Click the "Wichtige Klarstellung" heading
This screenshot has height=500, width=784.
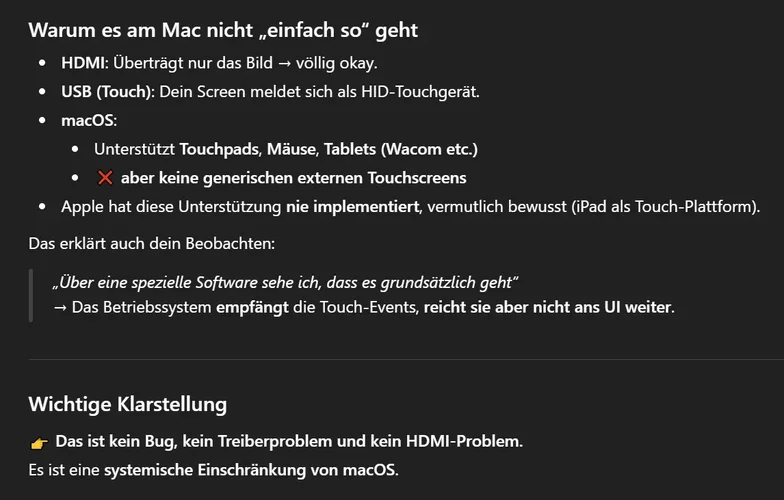click(127, 404)
